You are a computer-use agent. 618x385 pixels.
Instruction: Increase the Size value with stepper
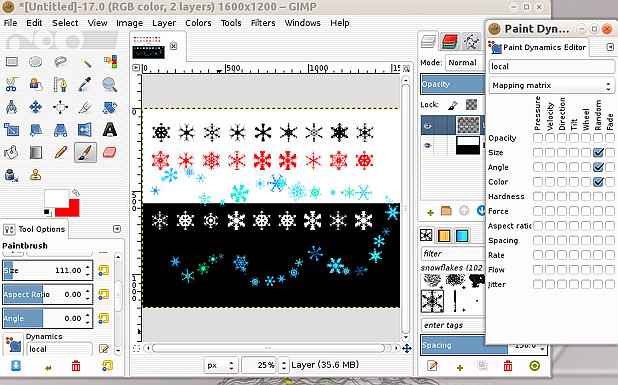click(87, 267)
